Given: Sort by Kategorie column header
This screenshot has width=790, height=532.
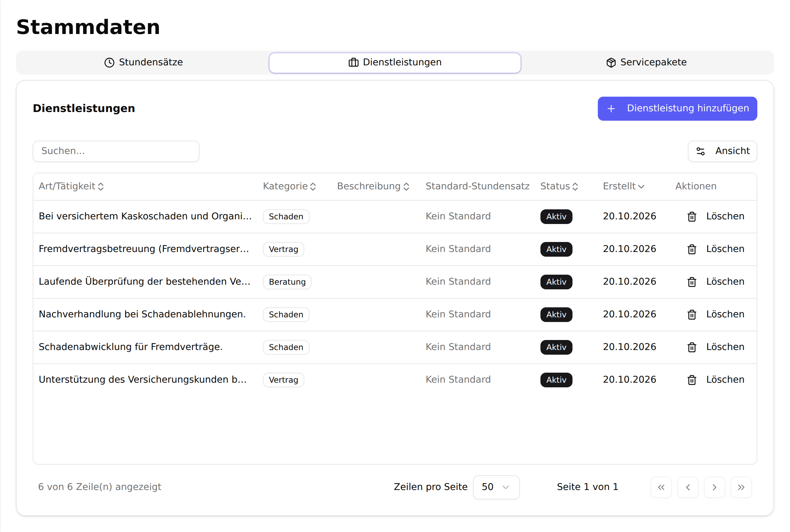Looking at the screenshot, I should pos(289,186).
